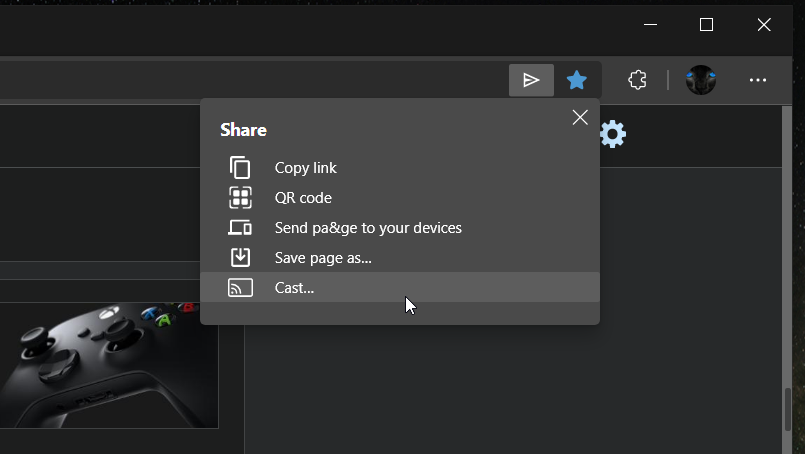Viewport: 805px width, 454px height.
Task: Open the profile avatar menu
Action: coord(701,80)
